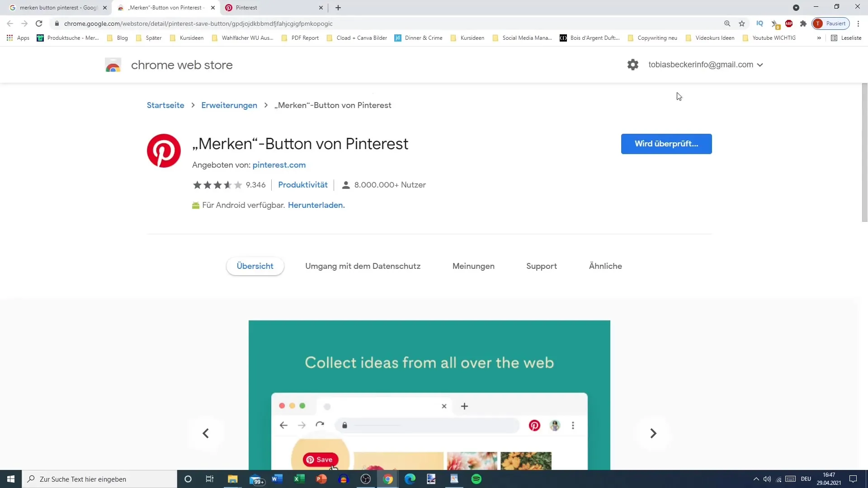Screen dimensions: 868x488
Task: Click the Wird überprüft... button
Action: (x=666, y=144)
